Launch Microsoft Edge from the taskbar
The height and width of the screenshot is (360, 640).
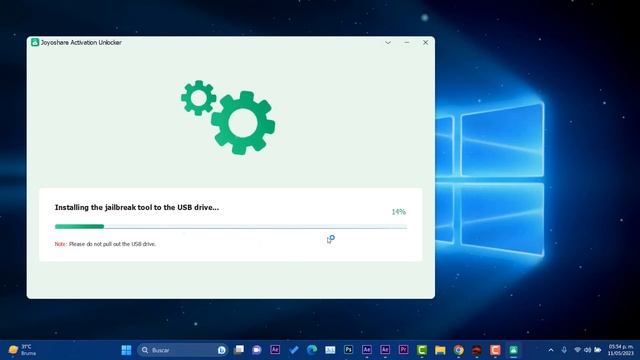click(x=312, y=350)
